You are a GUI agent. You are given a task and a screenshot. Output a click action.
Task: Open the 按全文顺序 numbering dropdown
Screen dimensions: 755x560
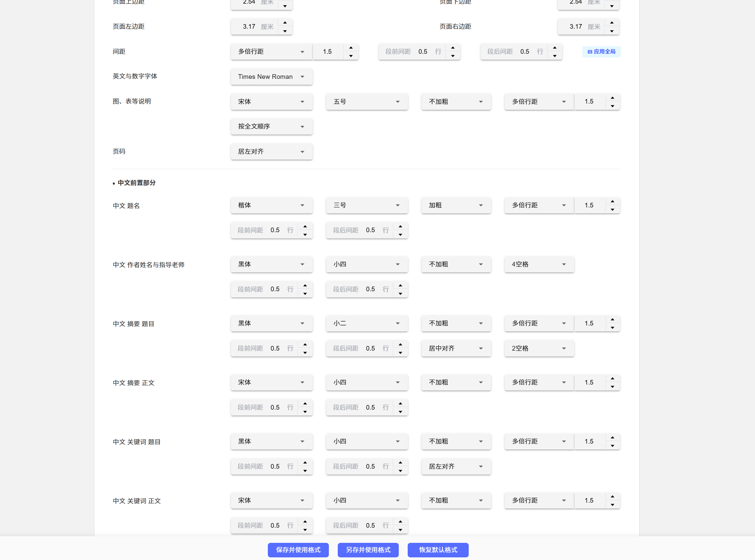(x=271, y=126)
